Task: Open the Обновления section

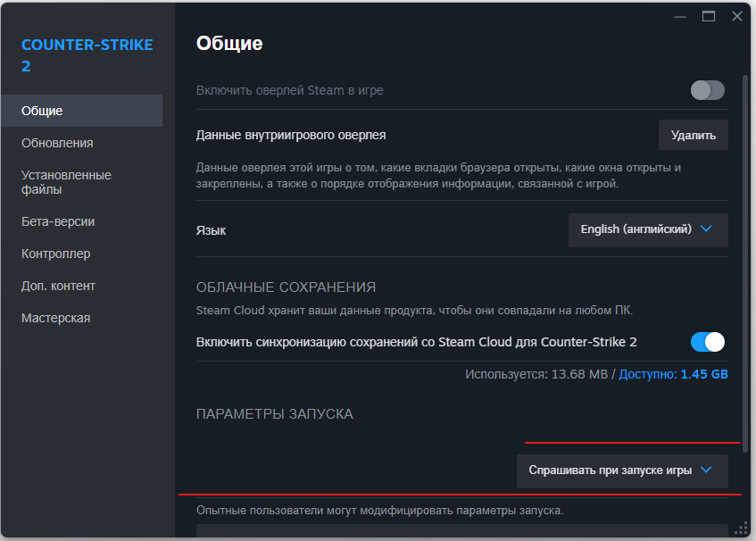Action: (57, 143)
